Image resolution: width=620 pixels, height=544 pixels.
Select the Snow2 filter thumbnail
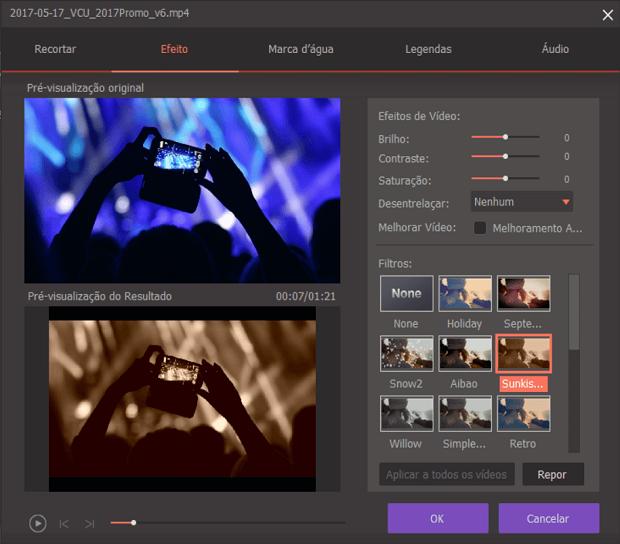[x=406, y=354]
